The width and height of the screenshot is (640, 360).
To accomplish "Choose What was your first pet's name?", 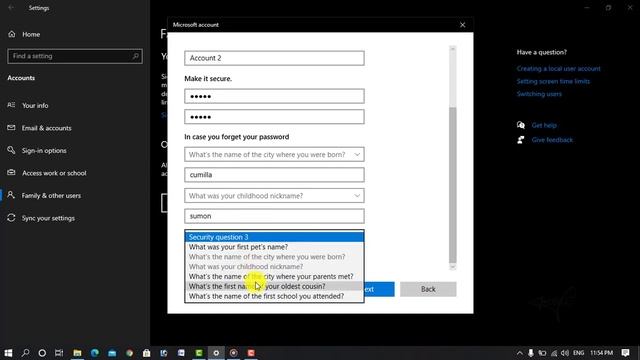I will (274, 247).
